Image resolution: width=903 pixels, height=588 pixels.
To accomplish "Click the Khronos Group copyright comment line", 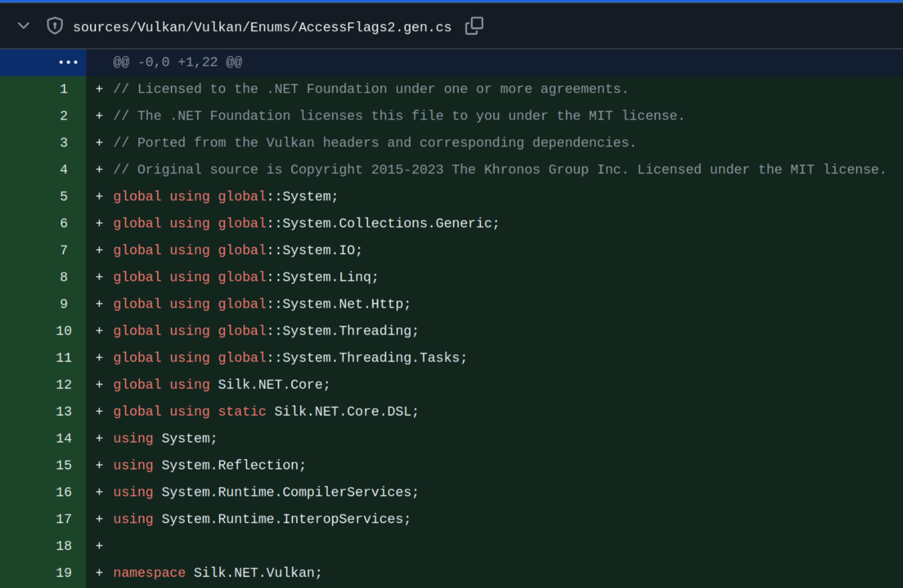I will (x=499, y=170).
